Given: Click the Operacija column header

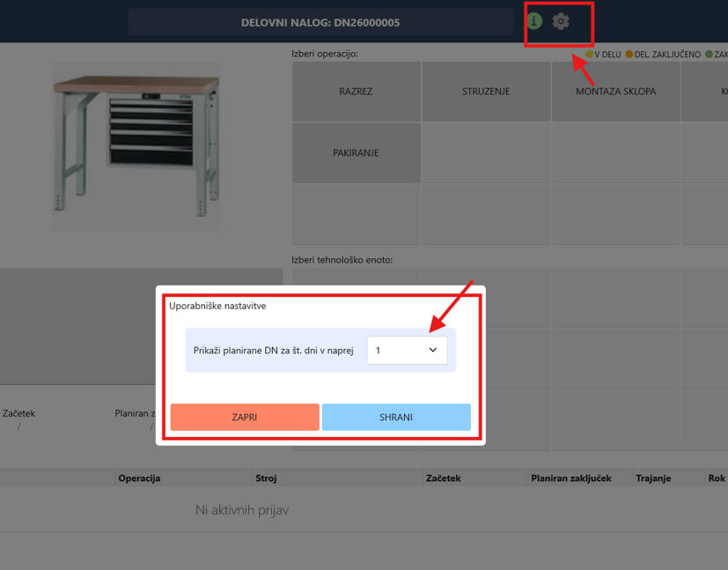Looking at the screenshot, I should click(139, 478).
